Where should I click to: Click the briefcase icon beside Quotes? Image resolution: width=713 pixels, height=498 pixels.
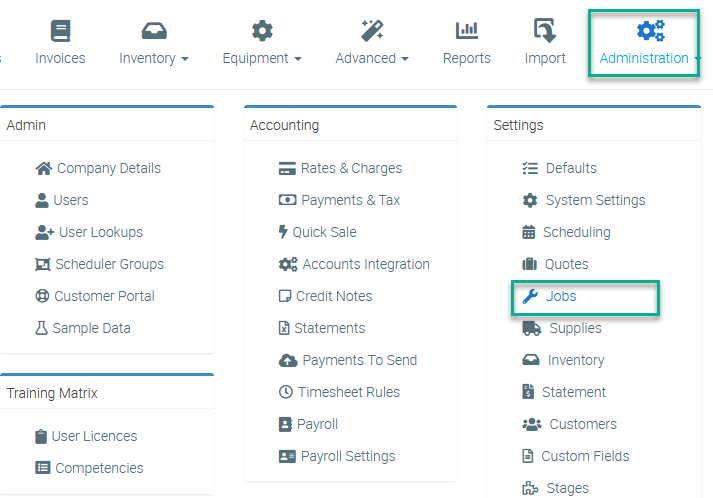click(530, 264)
